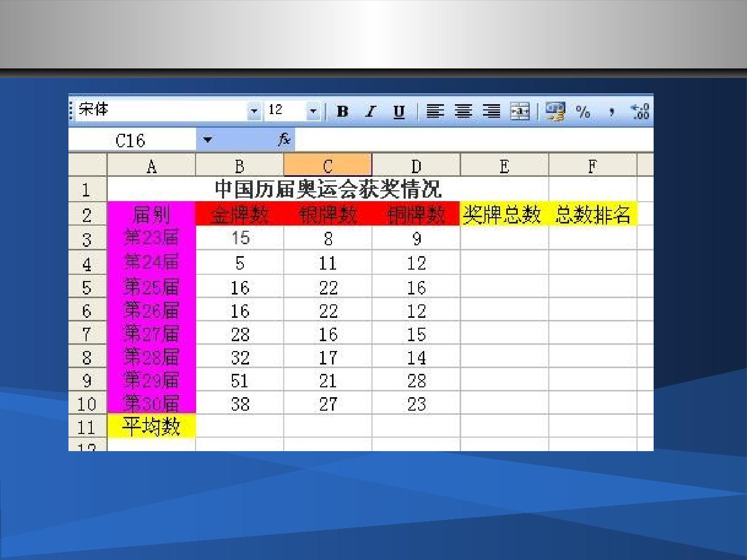Click the 第23届 cell
Image resolution: width=747 pixels, height=560 pixels.
(x=151, y=238)
